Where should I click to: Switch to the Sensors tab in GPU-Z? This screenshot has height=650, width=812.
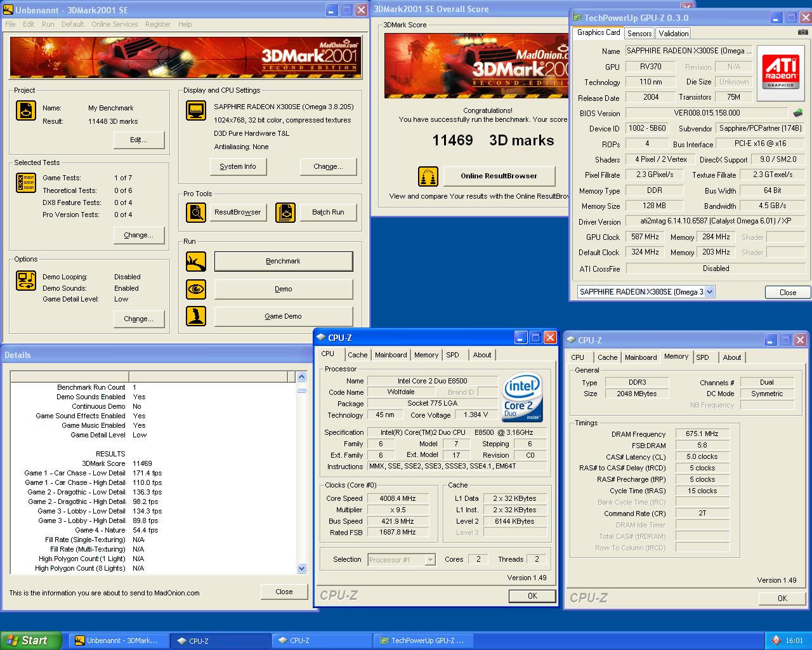pos(639,34)
